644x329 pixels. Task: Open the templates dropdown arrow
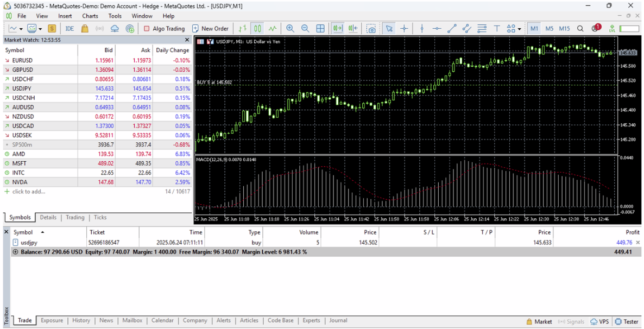tap(40, 29)
